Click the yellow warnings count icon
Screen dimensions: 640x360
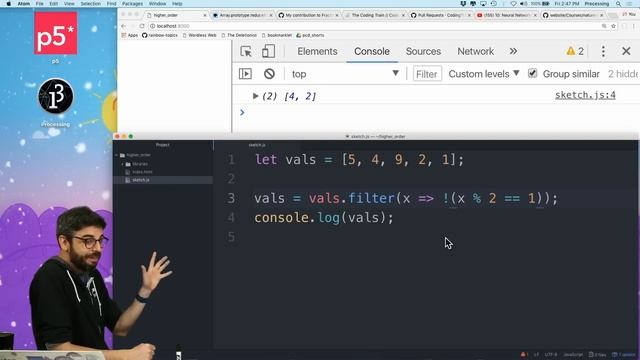(x=575, y=51)
